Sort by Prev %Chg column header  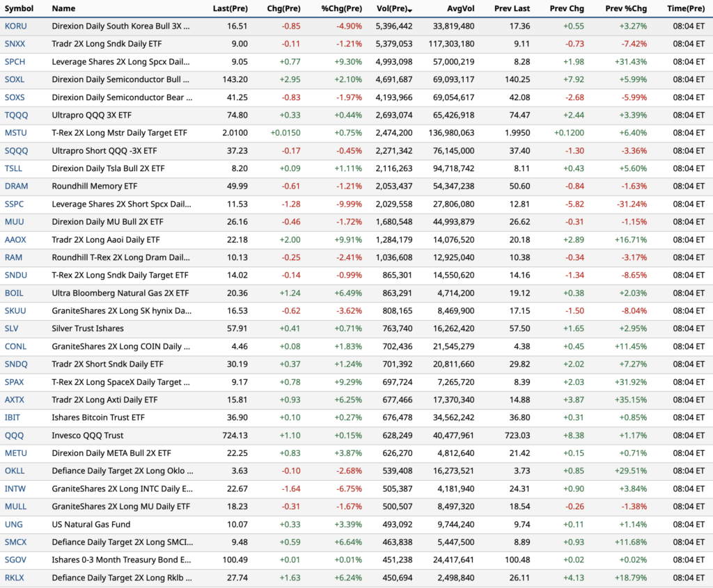tap(626, 8)
